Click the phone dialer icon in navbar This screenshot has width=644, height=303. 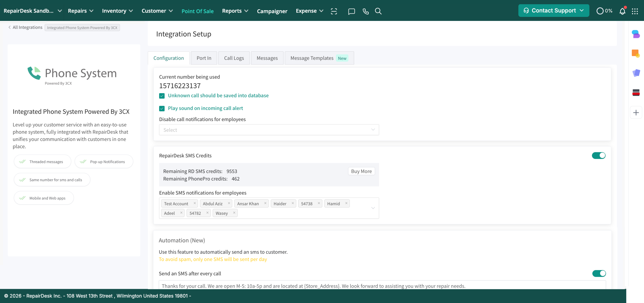pos(366,11)
